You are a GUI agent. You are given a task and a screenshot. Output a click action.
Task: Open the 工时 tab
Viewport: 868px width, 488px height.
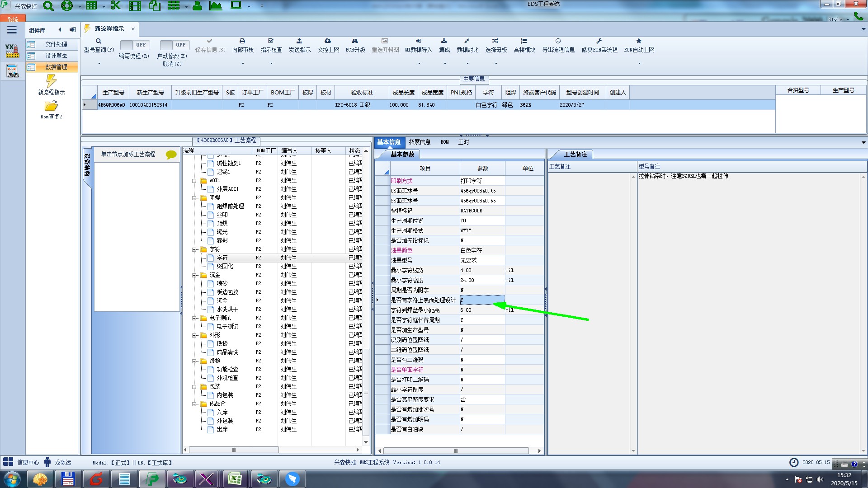pyautogui.click(x=463, y=142)
